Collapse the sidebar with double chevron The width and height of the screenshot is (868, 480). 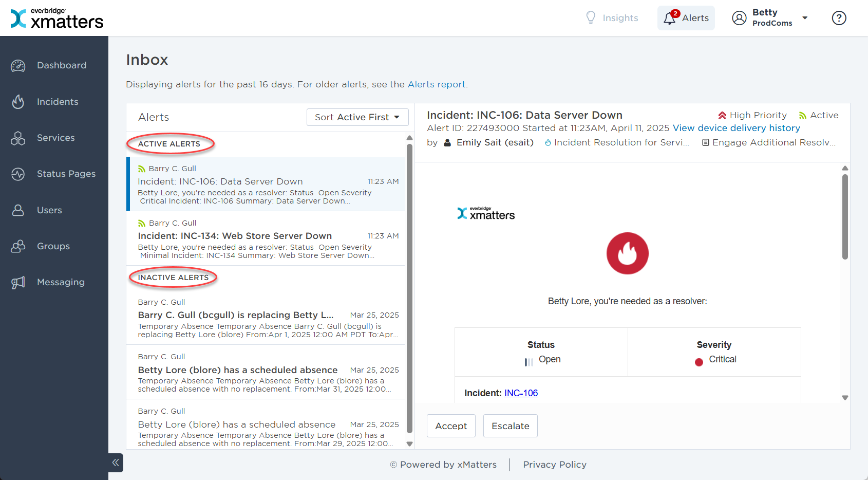click(x=116, y=463)
